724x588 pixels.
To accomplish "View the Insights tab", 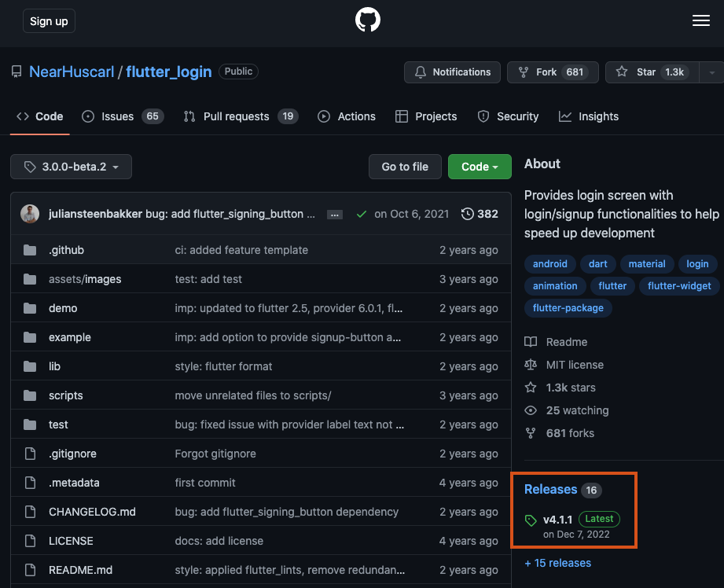I will click(589, 116).
